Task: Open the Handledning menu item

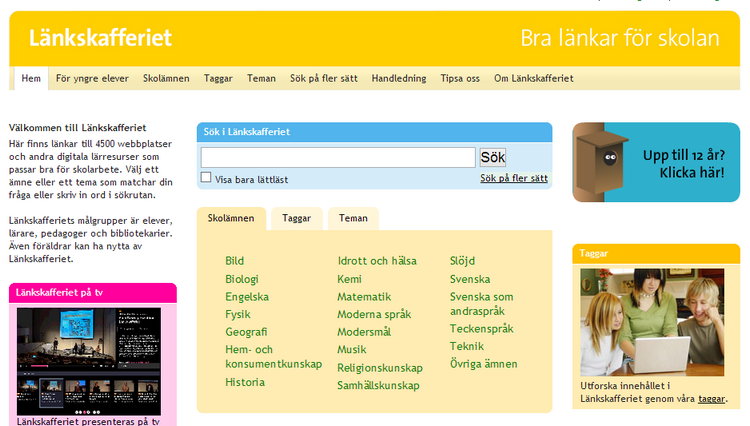Action: pyautogui.click(x=399, y=78)
